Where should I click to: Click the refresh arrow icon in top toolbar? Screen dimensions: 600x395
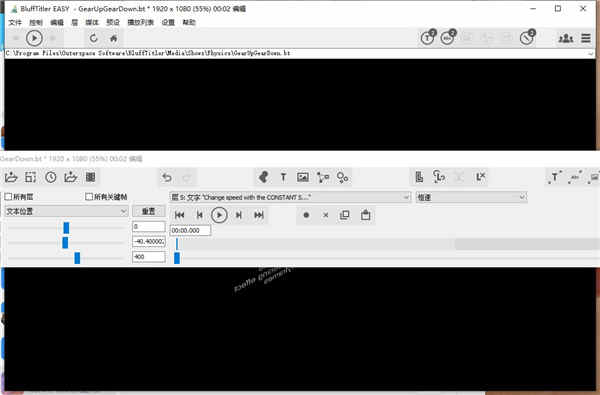93,38
